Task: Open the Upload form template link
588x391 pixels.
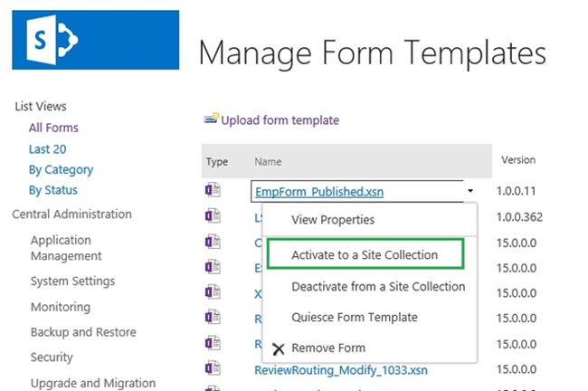Action: click(280, 119)
